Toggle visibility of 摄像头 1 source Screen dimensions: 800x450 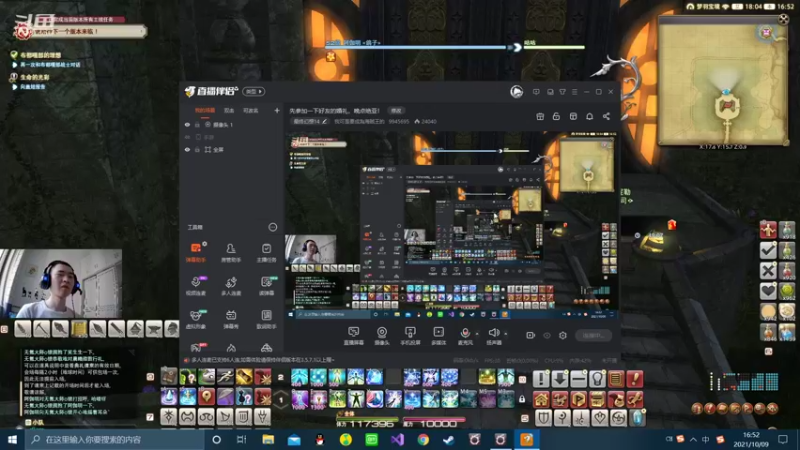(x=187, y=124)
